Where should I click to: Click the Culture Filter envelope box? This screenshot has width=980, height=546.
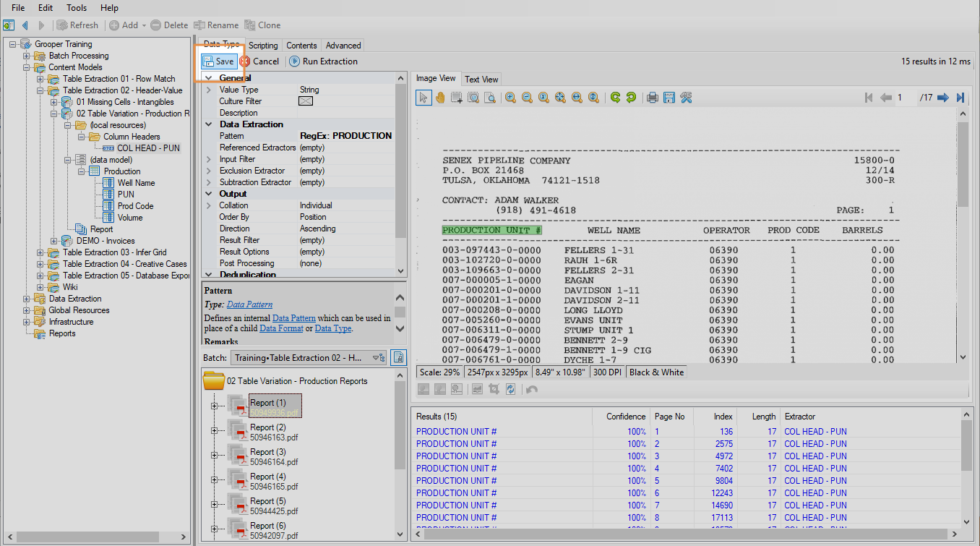click(x=305, y=101)
